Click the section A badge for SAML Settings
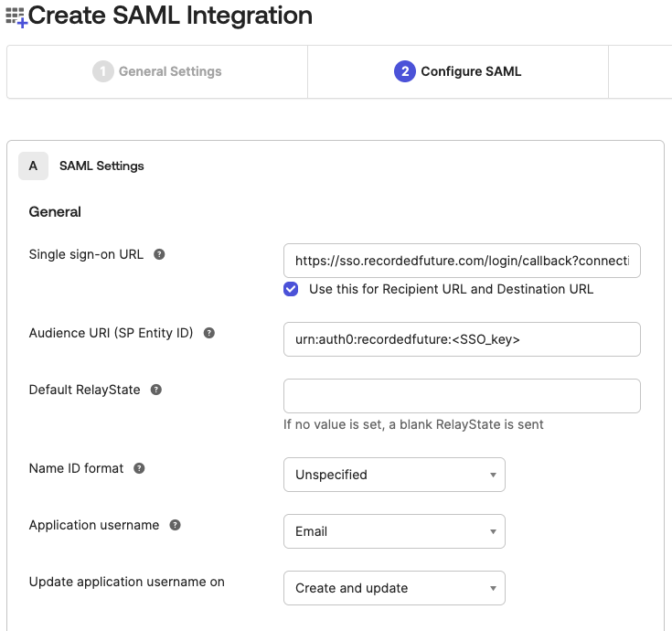 click(34, 166)
